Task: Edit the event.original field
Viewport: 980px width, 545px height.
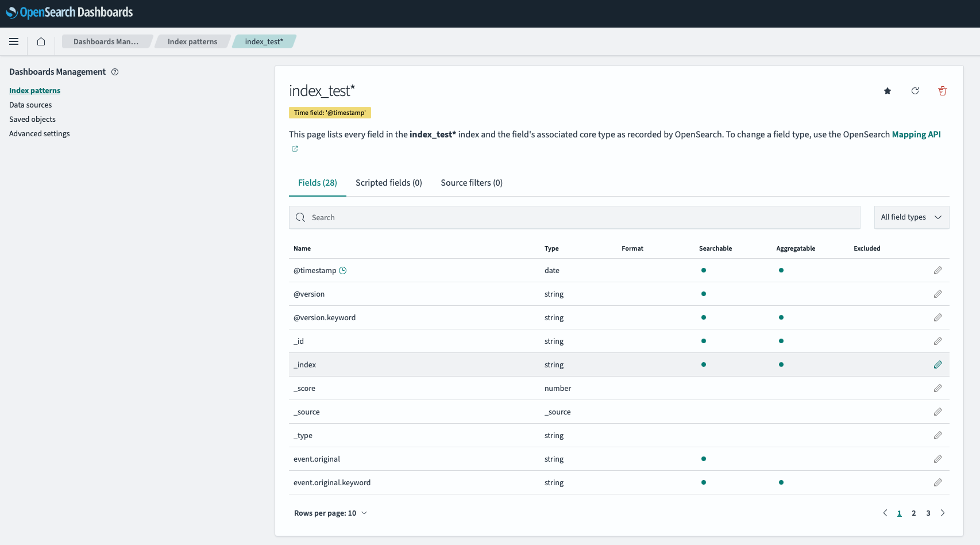Action: (x=938, y=459)
